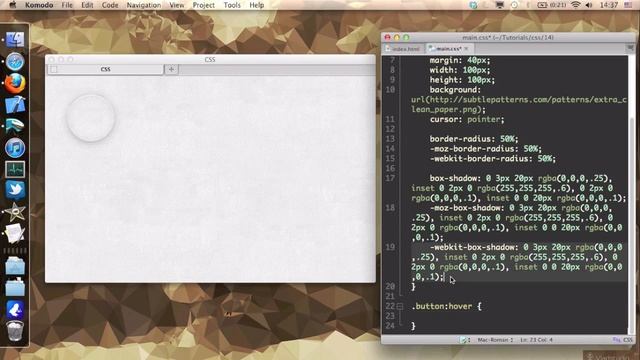Screen dimensions: 640x360
Task: Open Activity Monitor in the dock
Action: (x=15, y=169)
